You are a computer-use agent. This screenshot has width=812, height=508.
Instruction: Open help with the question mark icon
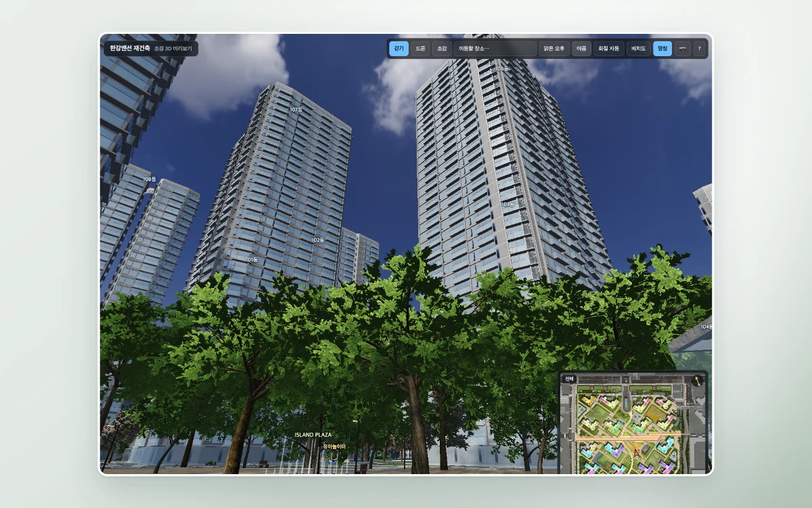tap(699, 49)
